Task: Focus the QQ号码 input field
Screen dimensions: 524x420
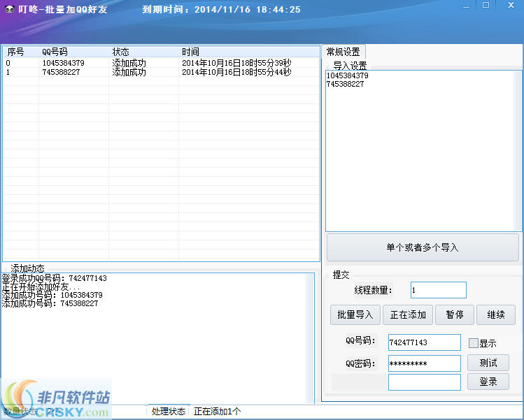Action: (425, 342)
